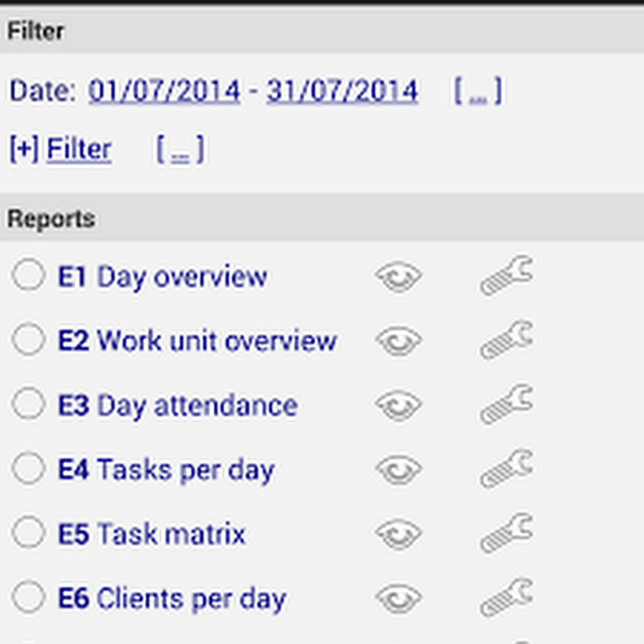
Task: Open wrench settings for E1 Day overview
Action: pyautogui.click(x=506, y=276)
